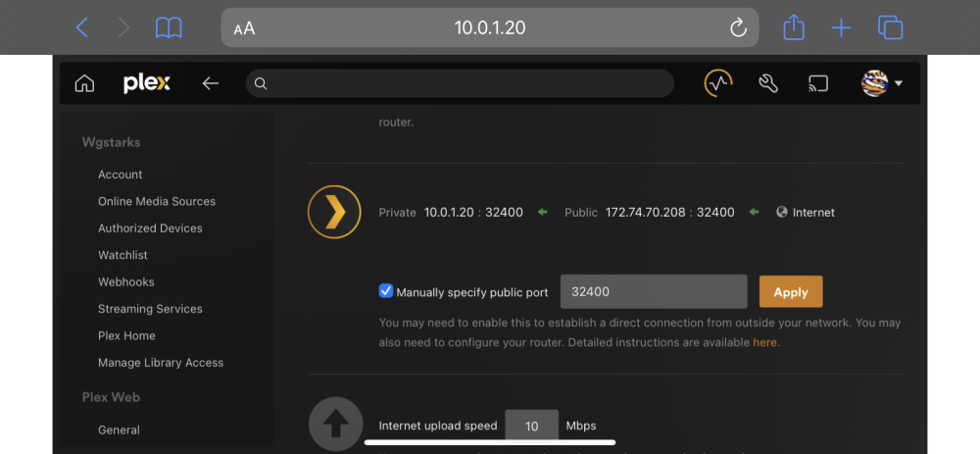
Task: Open the 'here' instructions link
Action: click(x=765, y=342)
